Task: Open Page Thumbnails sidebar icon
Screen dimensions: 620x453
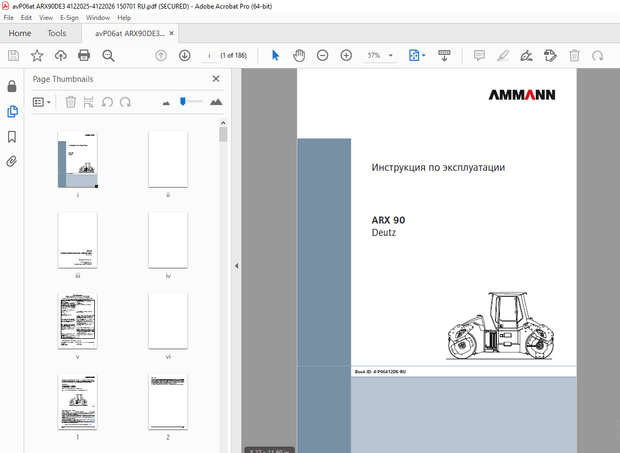Action: 12,111
